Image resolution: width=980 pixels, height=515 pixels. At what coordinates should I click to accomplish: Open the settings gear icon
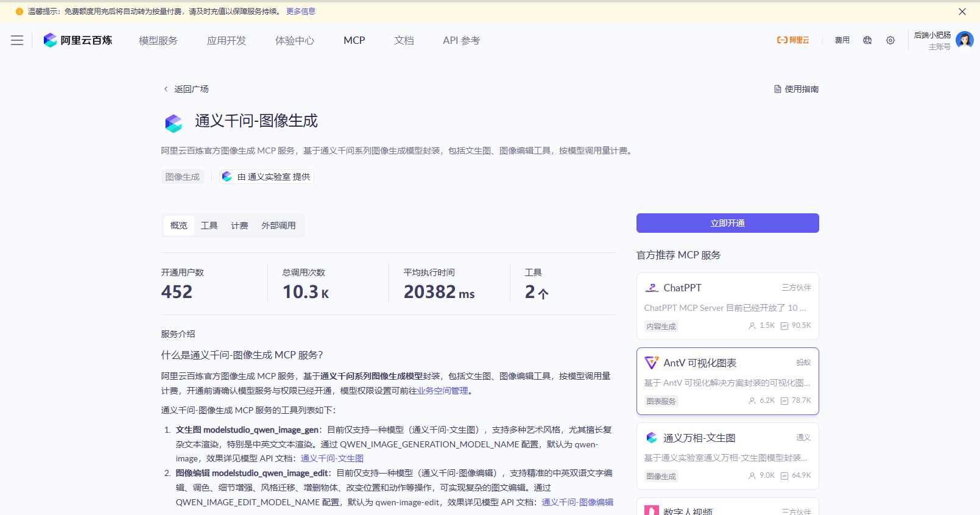[x=890, y=40]
